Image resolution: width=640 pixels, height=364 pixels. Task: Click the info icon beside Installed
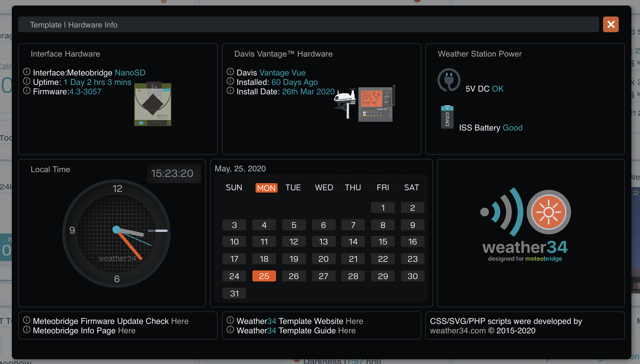point(230,81)
